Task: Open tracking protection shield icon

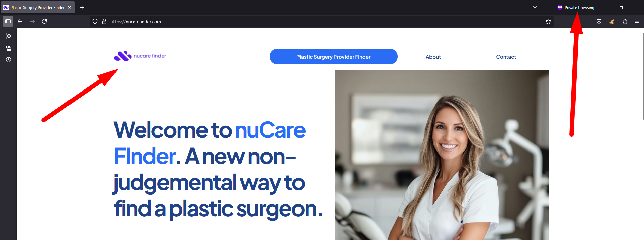Action: tap(95, 21)
